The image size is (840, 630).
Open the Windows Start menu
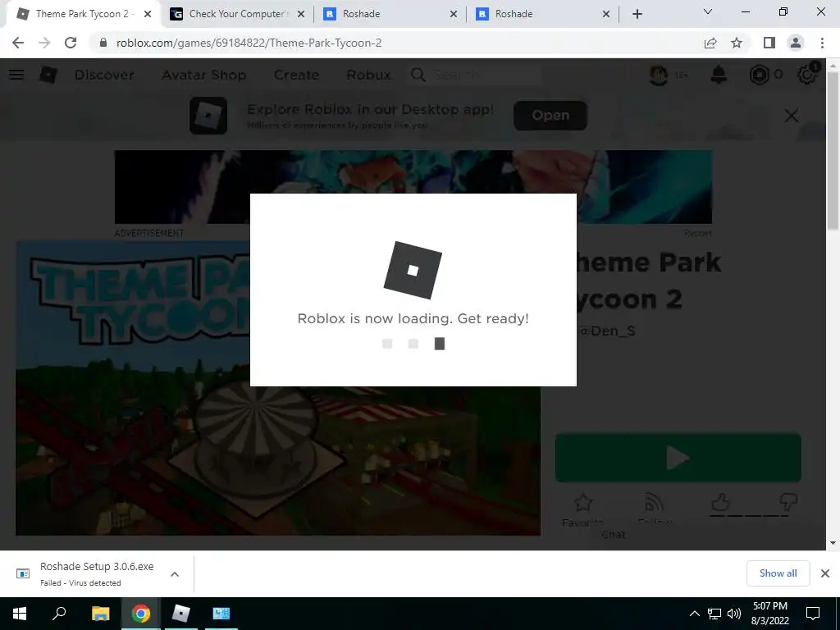(x=20, y=614)
